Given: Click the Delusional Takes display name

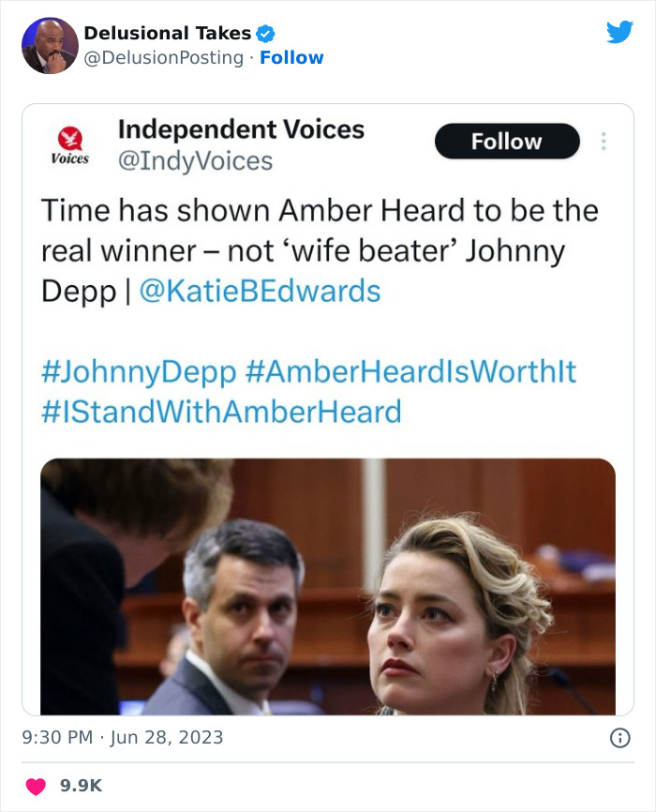Looking at the screenshot, I should click(167, 34).
